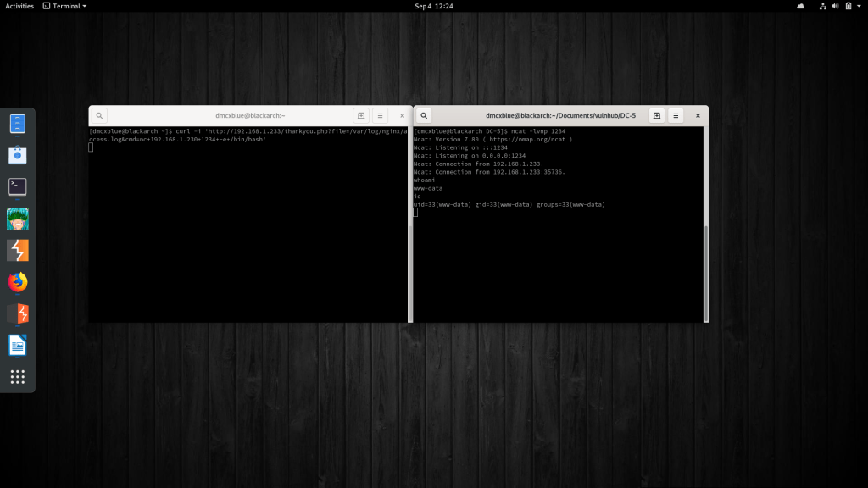Launch the Terminal icon in the dock
The height and width of the screenshot is (488, 868).
coord(18,186)
